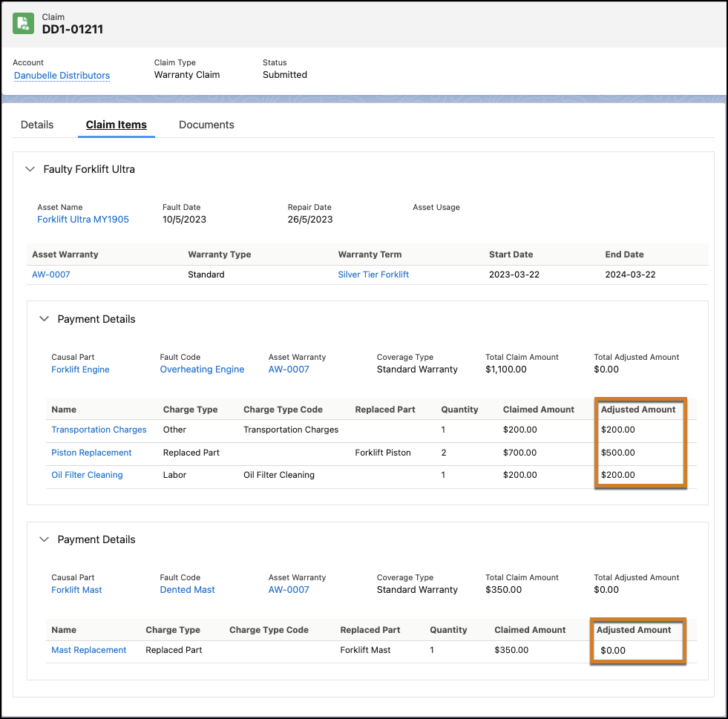Open the Silver Tier Forklift warranty term
The height and width of the screenshot is (719, 728).
[x=373, y=275]
